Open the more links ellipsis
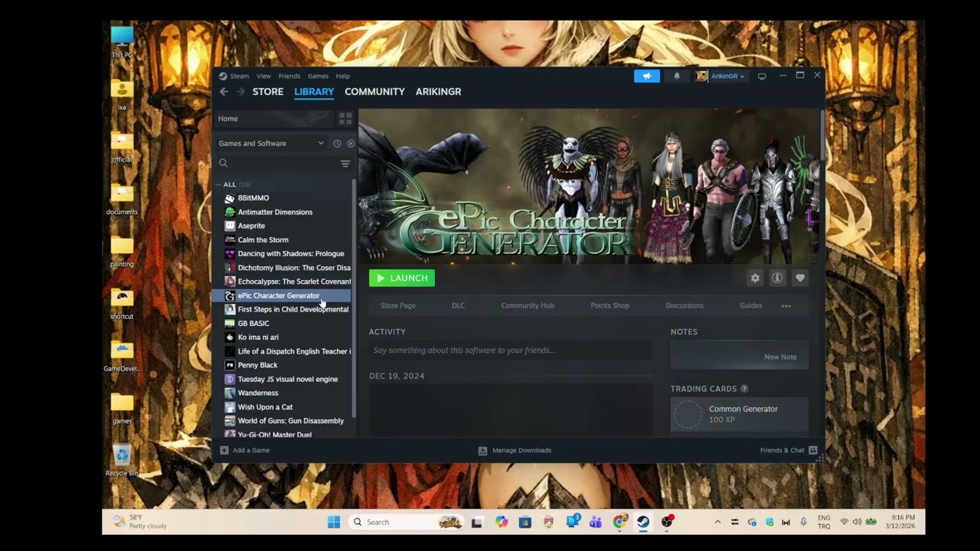This screenshot has height=551, width=980. click(x=786, y=305)
